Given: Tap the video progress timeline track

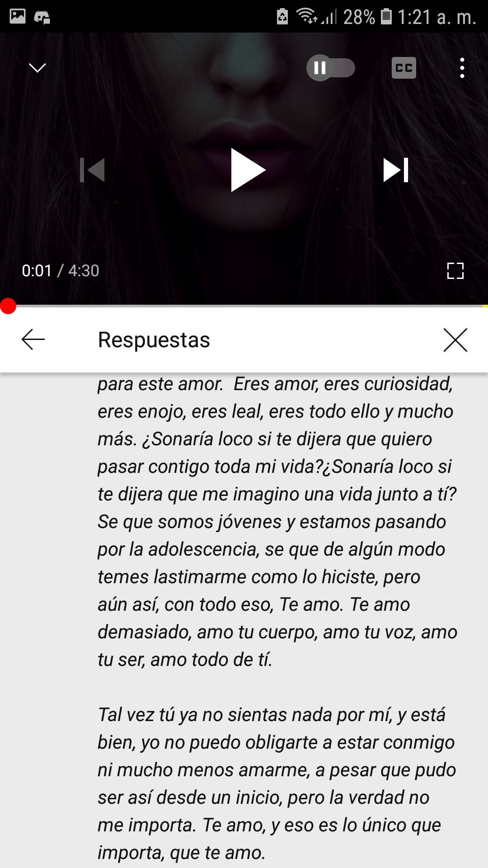Looking at the screenshot, I should (x=244, y=306).
